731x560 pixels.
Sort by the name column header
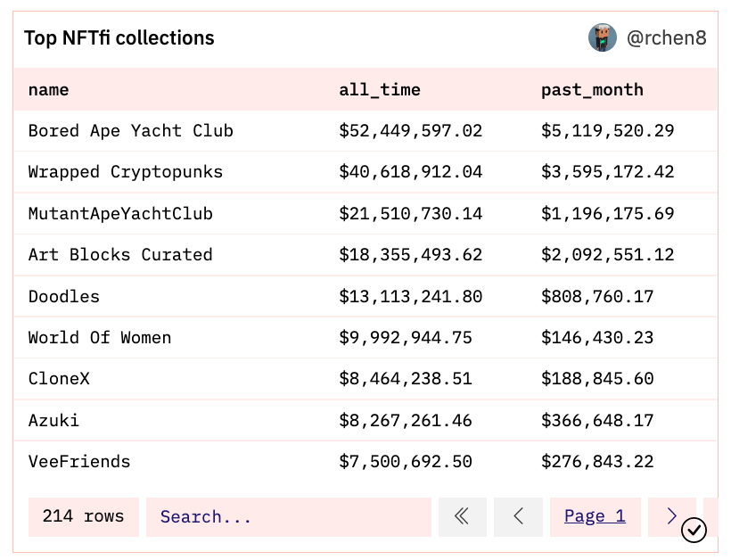coord(48,90)
